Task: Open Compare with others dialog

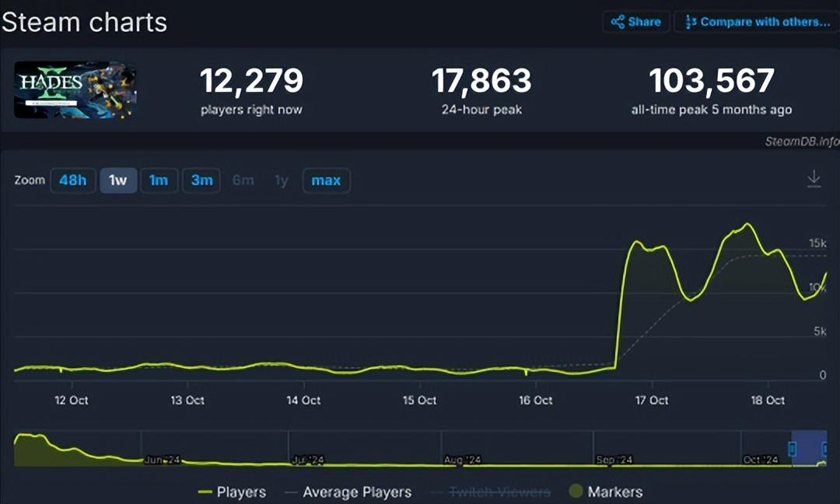Action: (757, 22)
